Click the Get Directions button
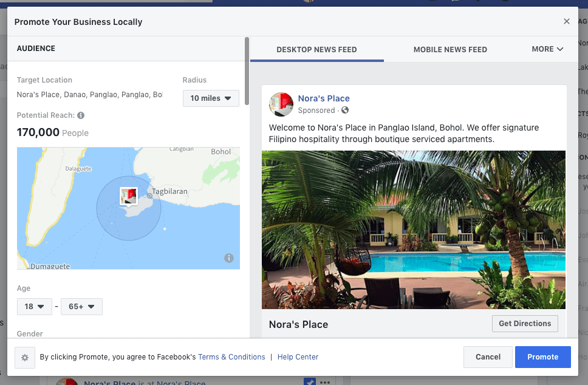The width and height of the screenshot is (588, 385). [525, 324]
